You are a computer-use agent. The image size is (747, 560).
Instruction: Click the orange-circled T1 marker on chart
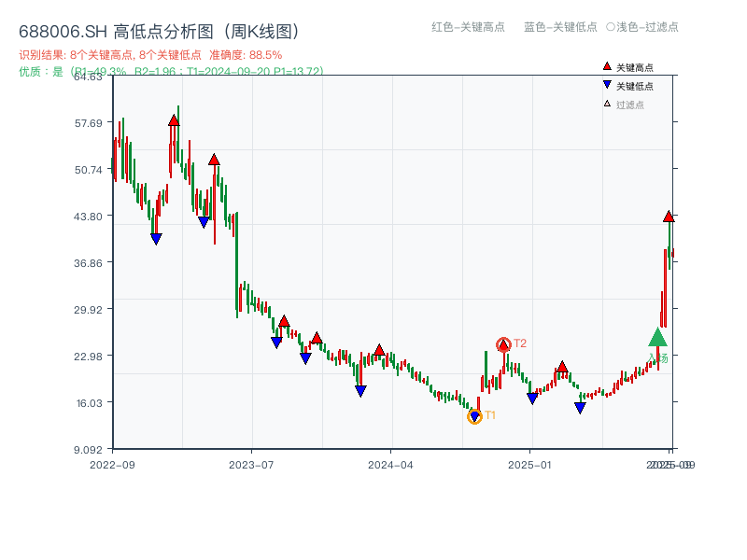click(474, 414)
